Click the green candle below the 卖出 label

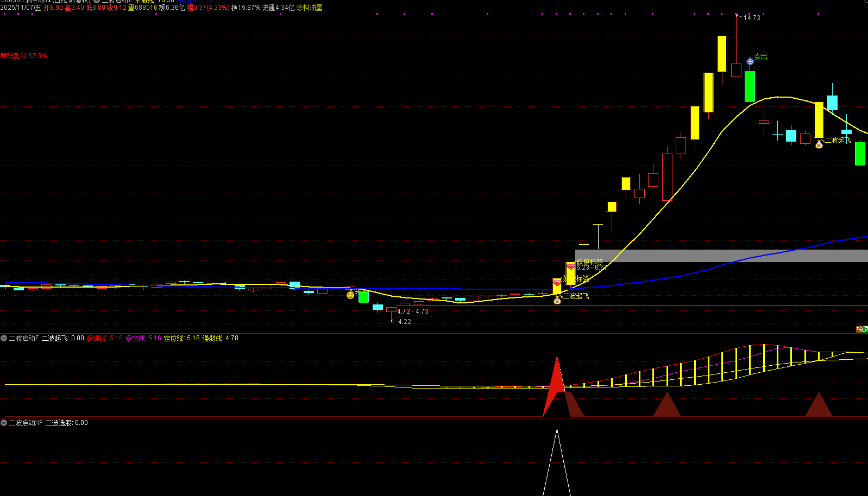(x=750, y=86)
